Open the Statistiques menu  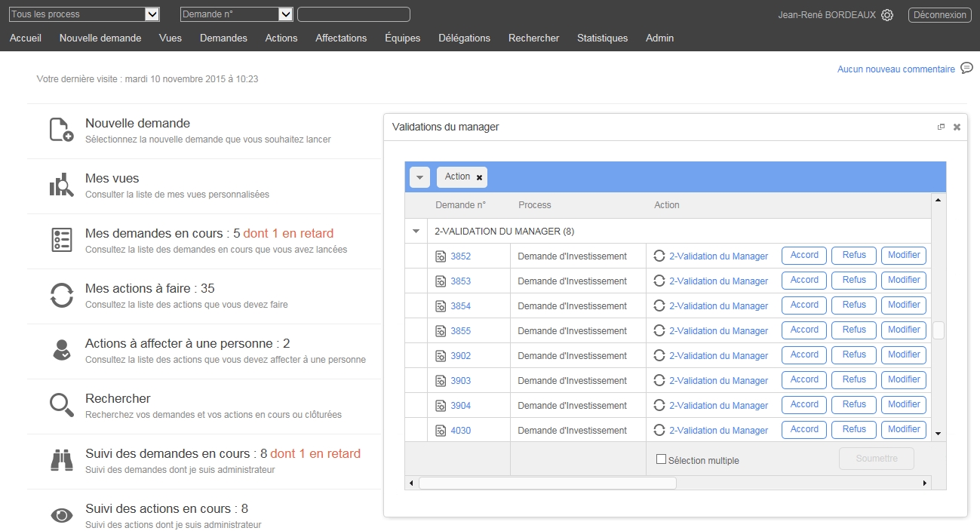602,38
